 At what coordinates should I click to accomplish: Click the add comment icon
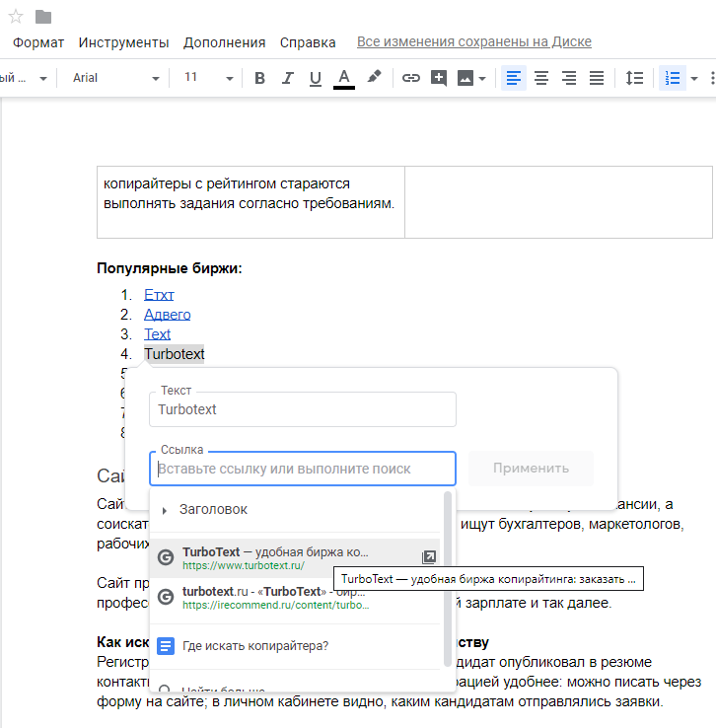[x=439, y=78]
